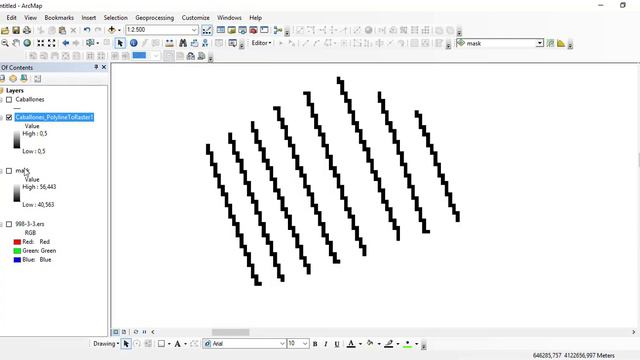Open the Bookmarks menu
Screen dimensions: 640x360
[59, 18]
